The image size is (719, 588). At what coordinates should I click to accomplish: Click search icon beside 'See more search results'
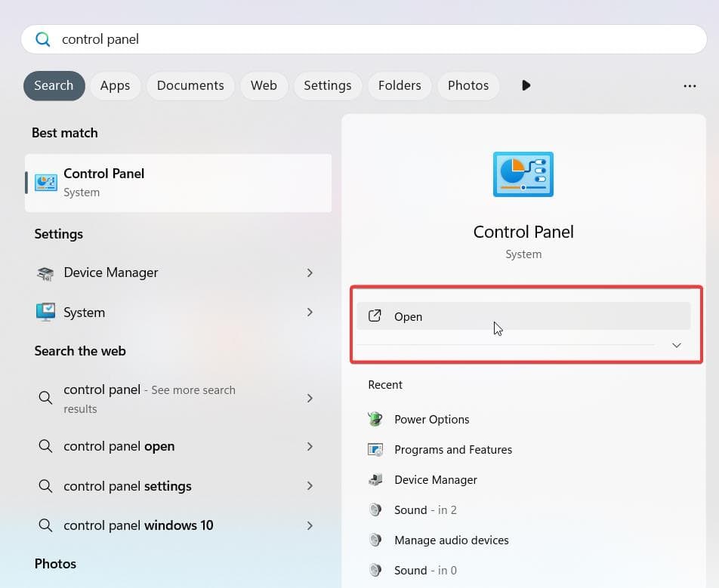pyautogui.click(x=45, y=397)
